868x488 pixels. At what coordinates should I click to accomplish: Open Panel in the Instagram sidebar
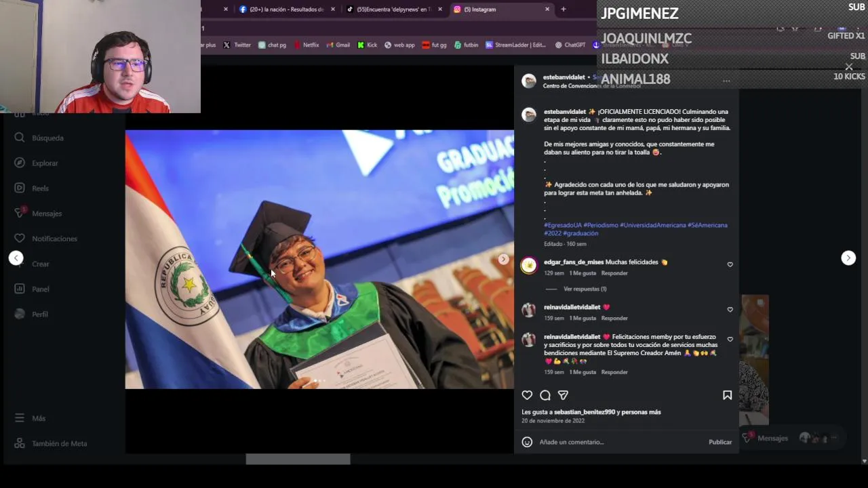click(x=41, y=289)
